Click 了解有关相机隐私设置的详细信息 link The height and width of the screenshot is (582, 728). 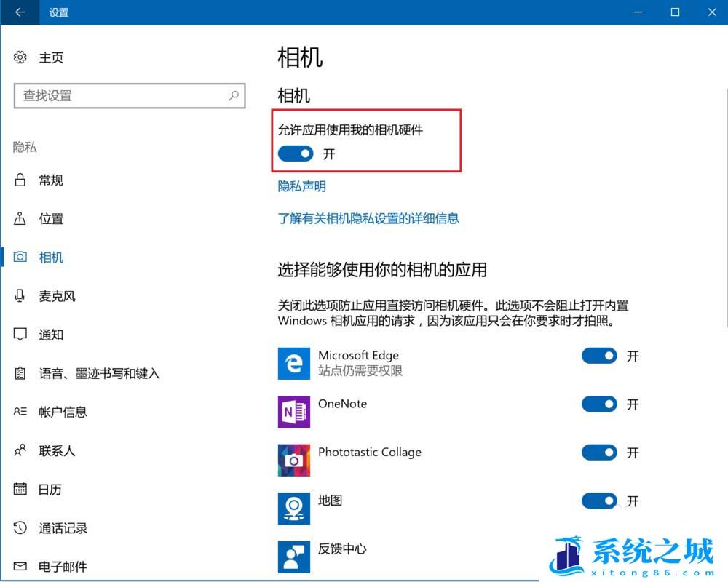[368, 218]
